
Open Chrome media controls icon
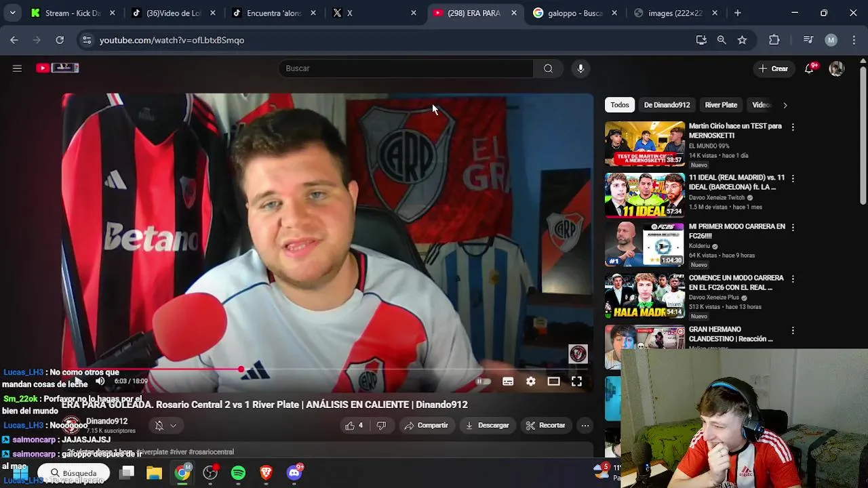click(808, 40)
